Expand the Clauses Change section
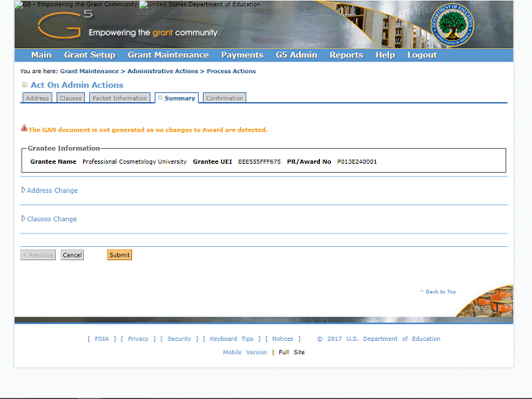The width and height of the screenshot is (532, 399). (52, 219)
